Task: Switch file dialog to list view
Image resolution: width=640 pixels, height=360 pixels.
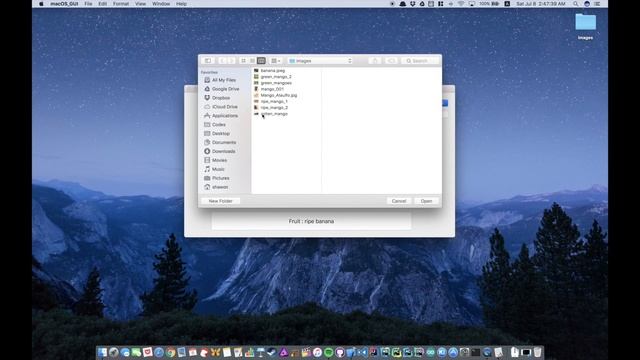Action: click(252, 61)
